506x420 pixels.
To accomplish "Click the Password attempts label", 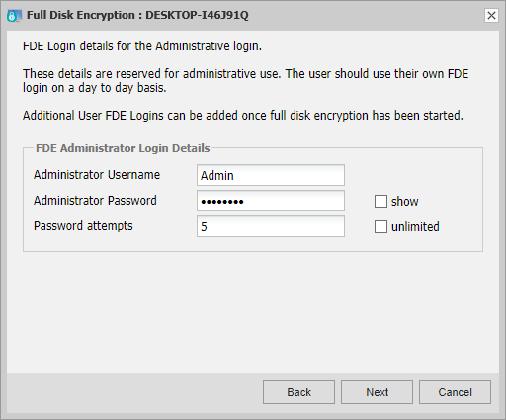I will tap(83, 226).
